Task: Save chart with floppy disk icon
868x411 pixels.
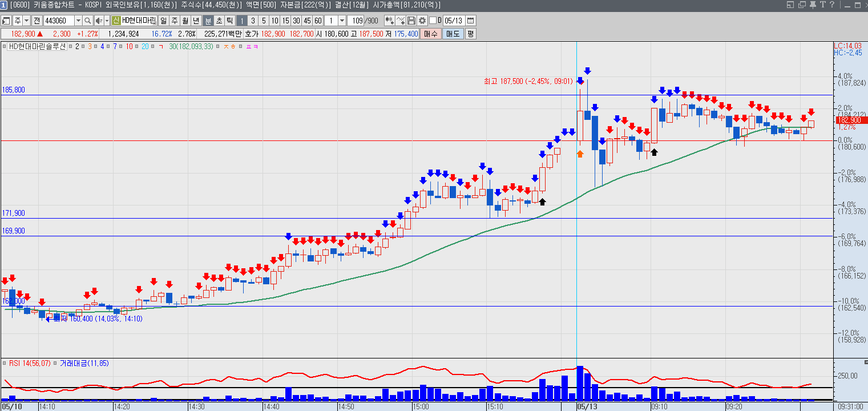Action: point(411,21)
